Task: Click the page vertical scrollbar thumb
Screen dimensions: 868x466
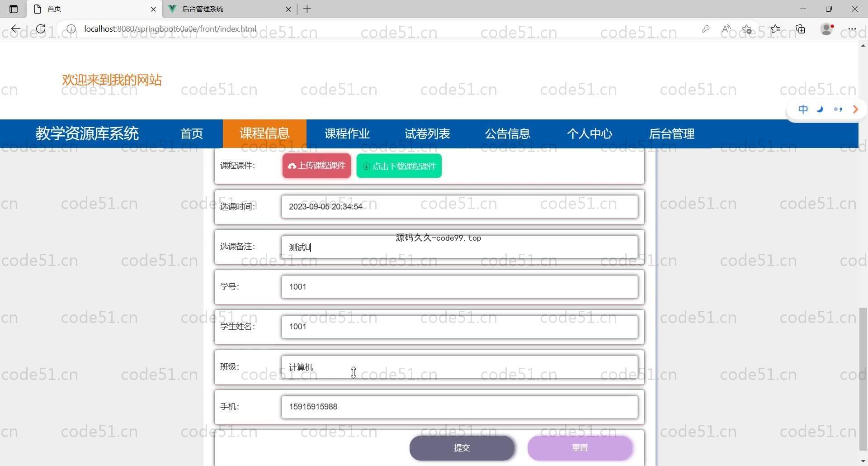Action: (863, 379)
